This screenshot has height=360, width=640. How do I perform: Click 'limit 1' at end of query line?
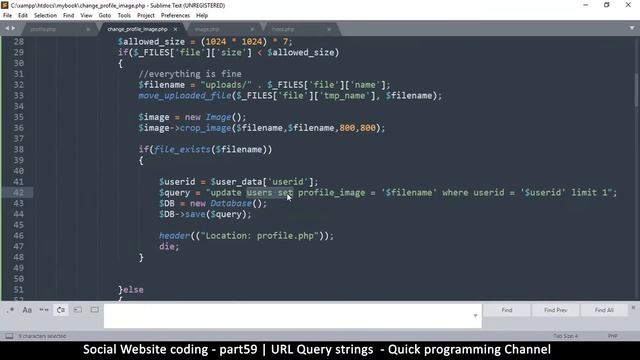coord(589,193)
